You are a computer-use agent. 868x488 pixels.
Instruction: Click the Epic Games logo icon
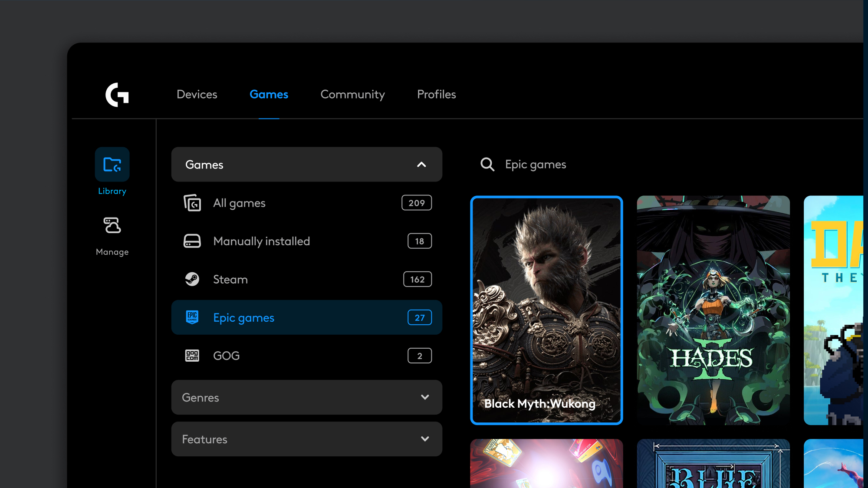coord(192,317)
